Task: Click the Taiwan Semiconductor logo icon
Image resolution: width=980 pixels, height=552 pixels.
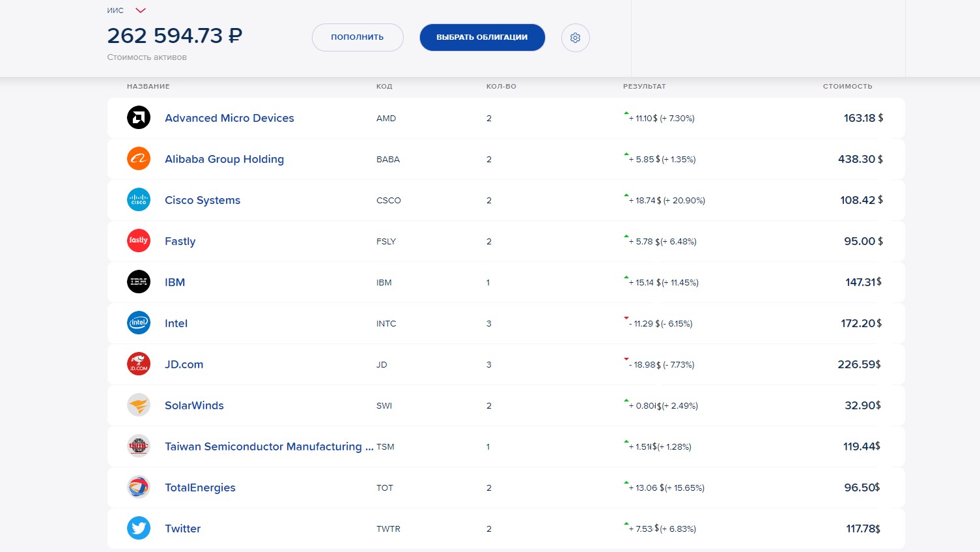Action: click(139, 446)
